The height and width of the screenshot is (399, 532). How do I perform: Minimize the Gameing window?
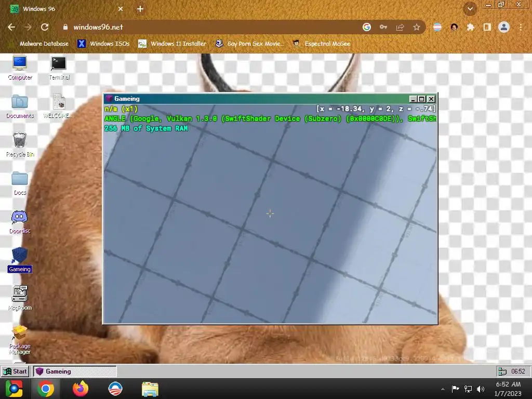(413, 99)
